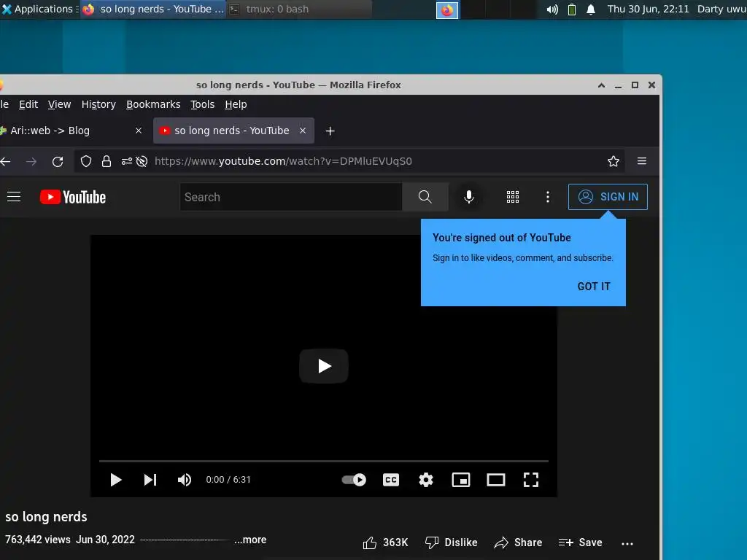
Task: Click the YouTube logo to go home
Action: pyautogui.click(x=73, y=197)
